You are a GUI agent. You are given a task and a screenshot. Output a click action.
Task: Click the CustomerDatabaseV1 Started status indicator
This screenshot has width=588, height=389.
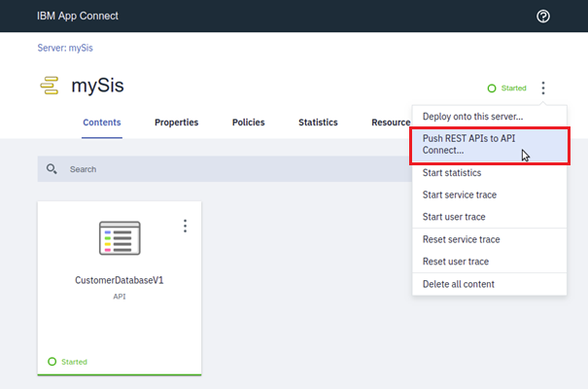(x=67, y=362)
